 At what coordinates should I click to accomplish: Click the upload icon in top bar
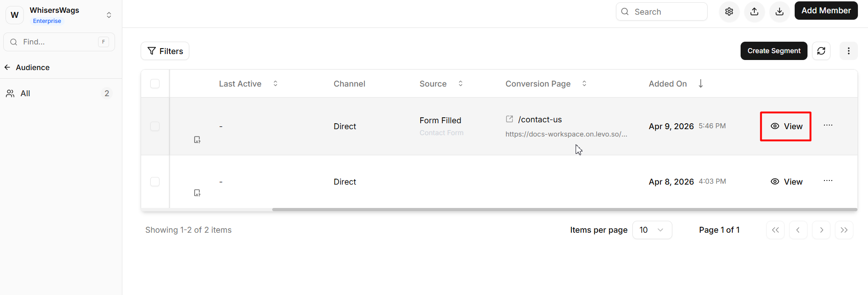pos(754,12)
